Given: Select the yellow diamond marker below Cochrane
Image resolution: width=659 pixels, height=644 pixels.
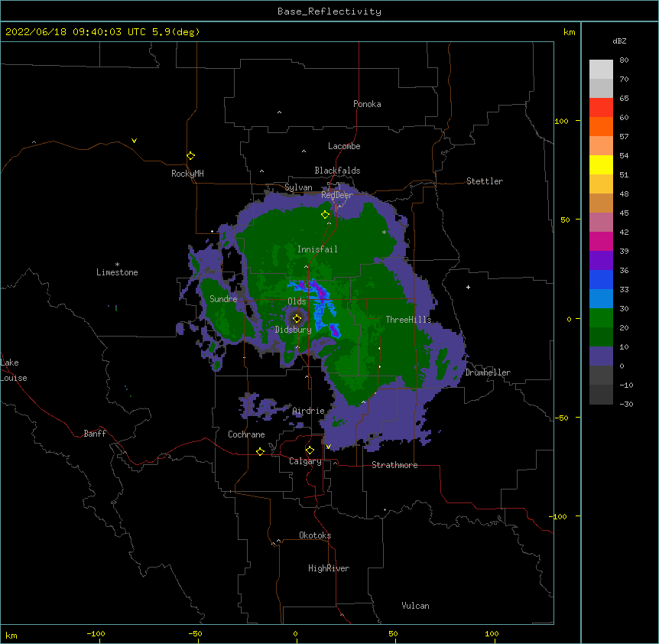Looking at the screenshot, I should pos(260,451).
